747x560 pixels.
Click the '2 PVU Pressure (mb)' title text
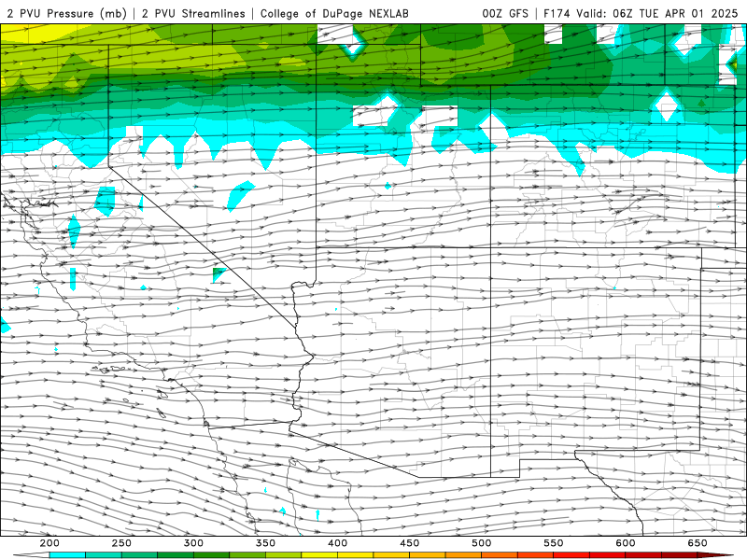coord(66,14)
